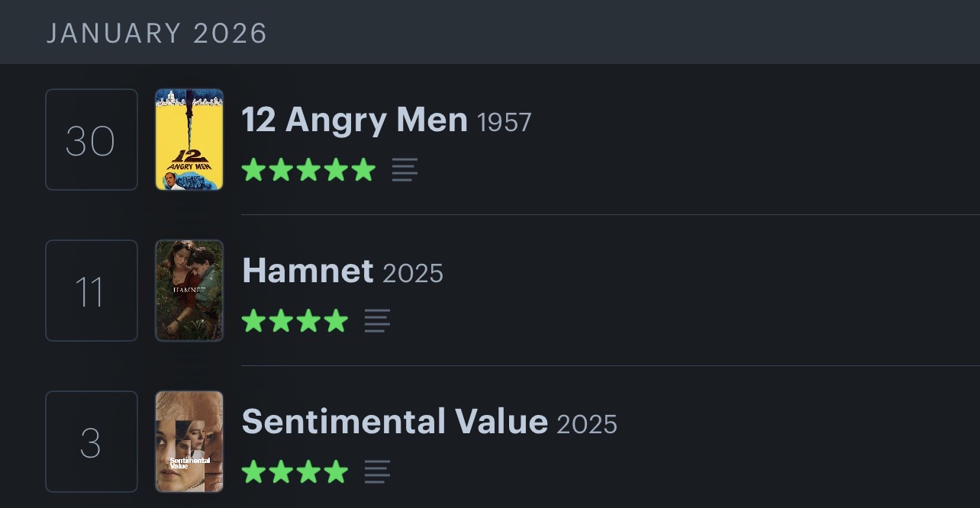Open the Sentimental Value title link
Image resolution: width=980 pixels, height=508 pixels.
click(x=395, y=423)
